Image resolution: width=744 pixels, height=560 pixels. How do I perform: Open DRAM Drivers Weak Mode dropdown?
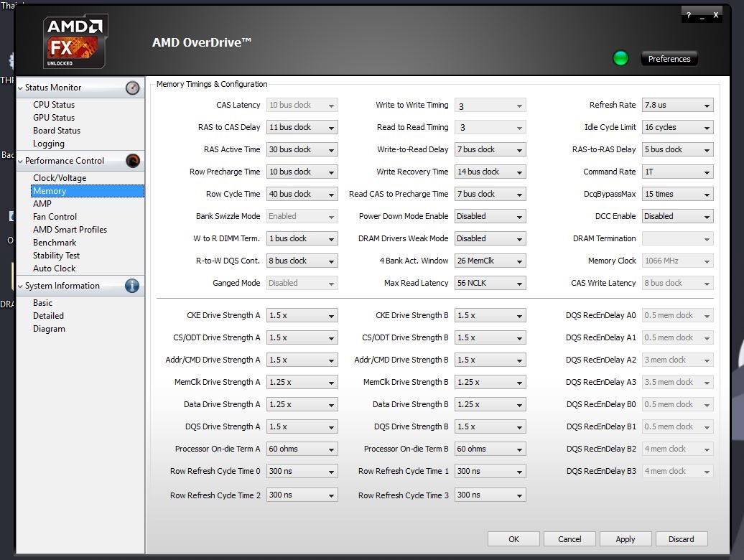point(490,238)
